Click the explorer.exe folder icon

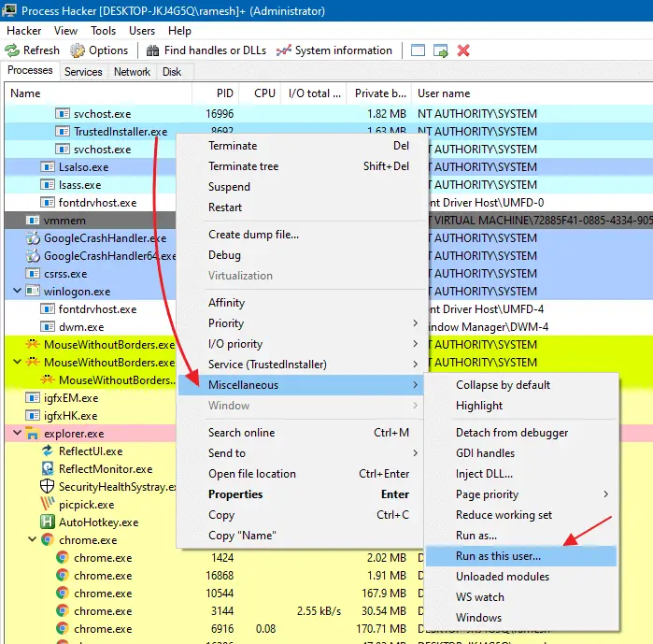point(32,434)
